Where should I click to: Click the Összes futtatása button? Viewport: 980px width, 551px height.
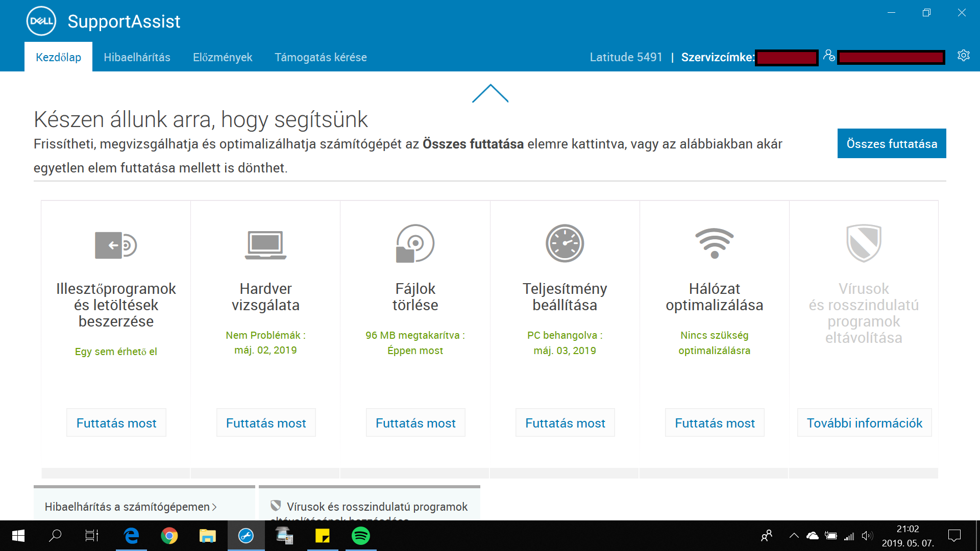click(x=892, y=143)
